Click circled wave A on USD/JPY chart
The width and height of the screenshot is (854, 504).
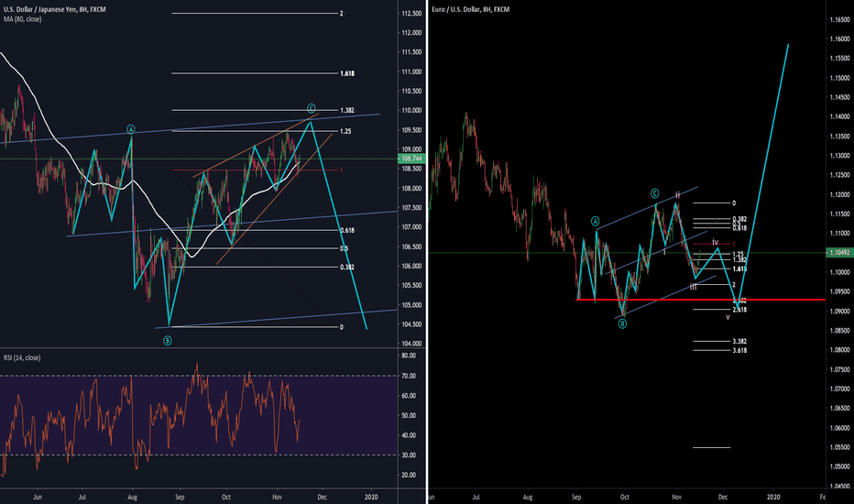(131, 130)
